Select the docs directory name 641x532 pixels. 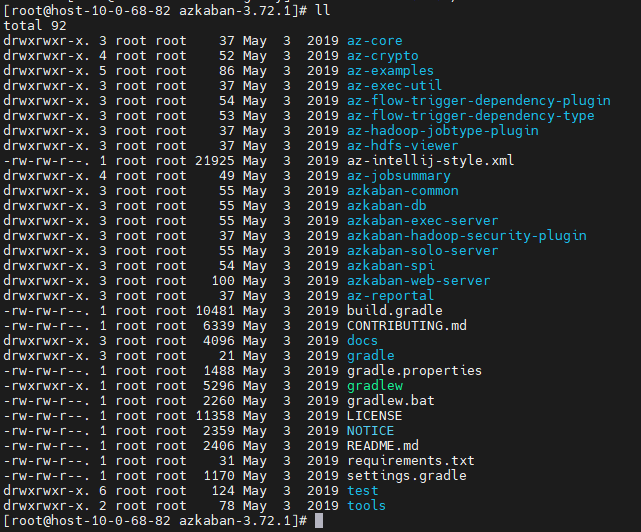362,341
